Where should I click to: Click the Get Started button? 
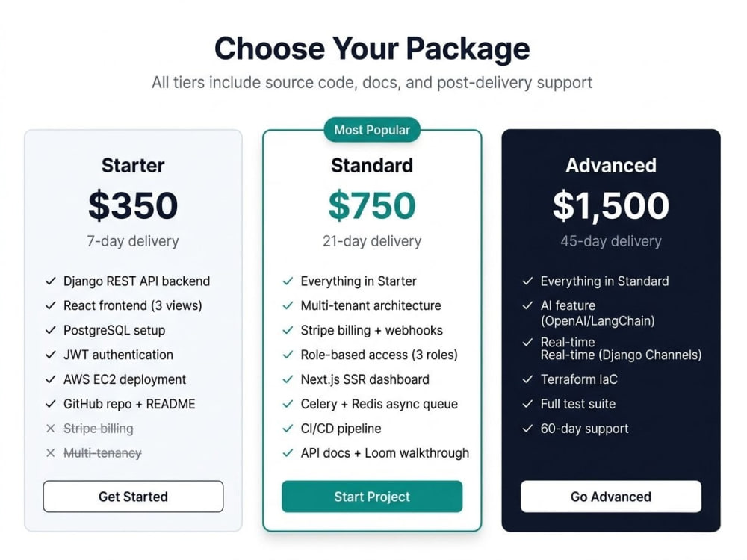click(x=133, y=497)
